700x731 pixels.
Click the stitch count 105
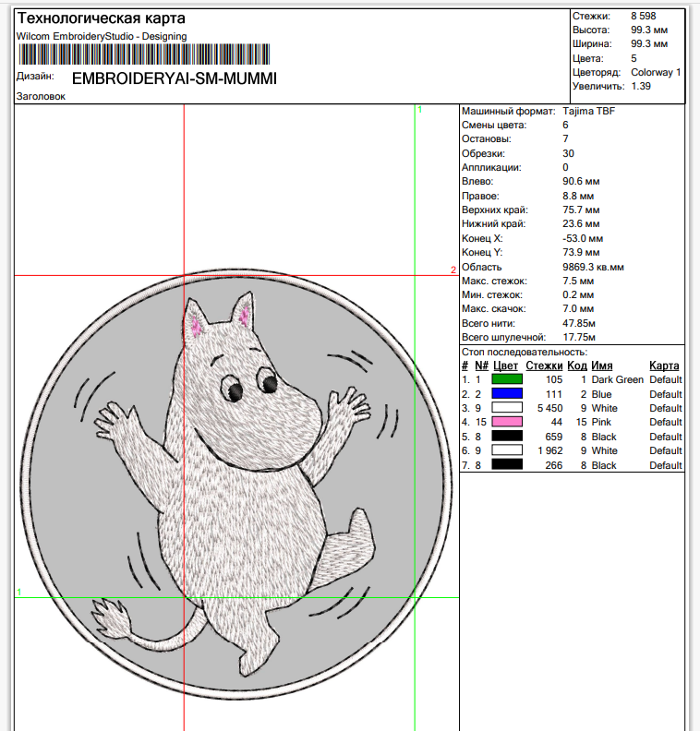pyautogui.click(x=554, y=379)
